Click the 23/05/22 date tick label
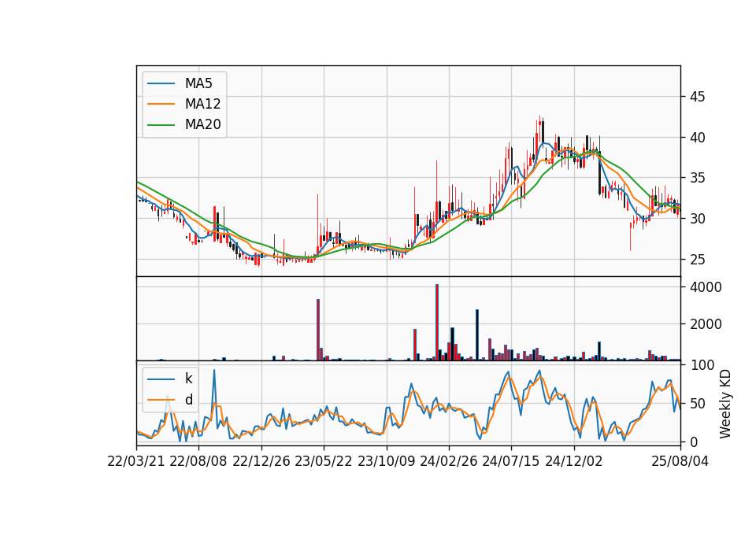The width and height of the screenshot is (756, 543). tap(324, 461)
